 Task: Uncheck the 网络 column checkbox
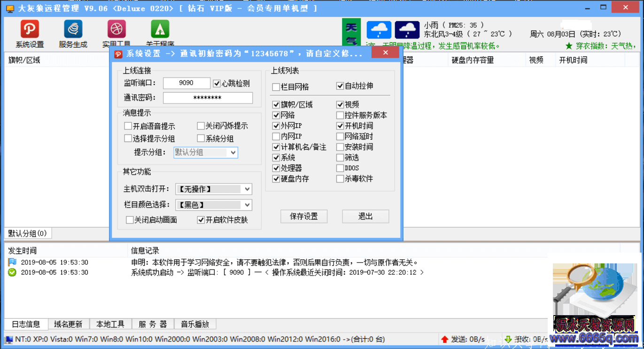point(276,115)
